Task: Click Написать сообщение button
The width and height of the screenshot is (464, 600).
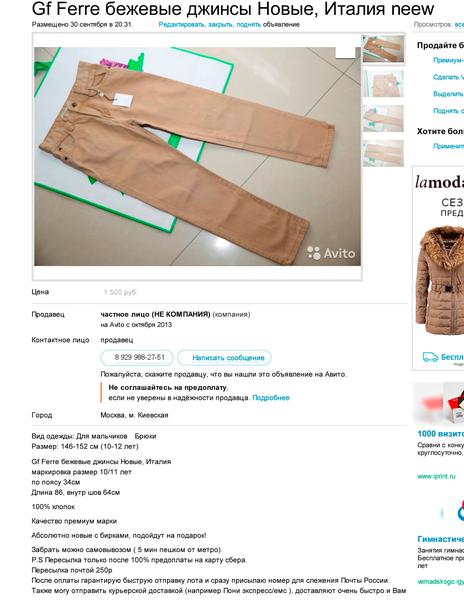Action: point(224,358)
